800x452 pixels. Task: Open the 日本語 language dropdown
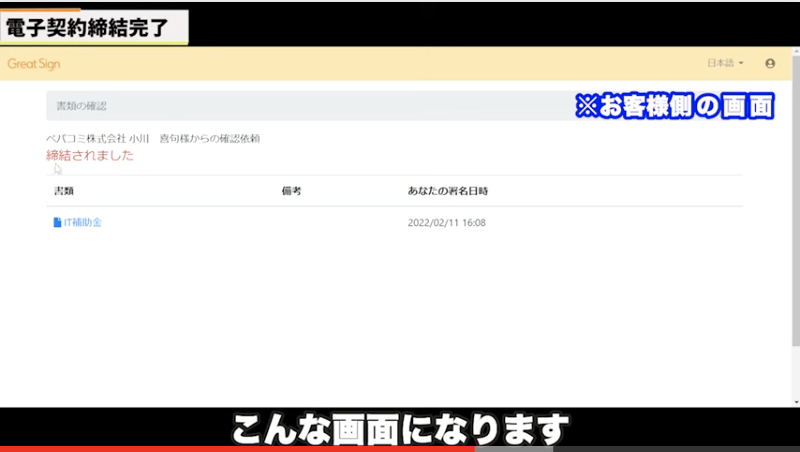725,63
